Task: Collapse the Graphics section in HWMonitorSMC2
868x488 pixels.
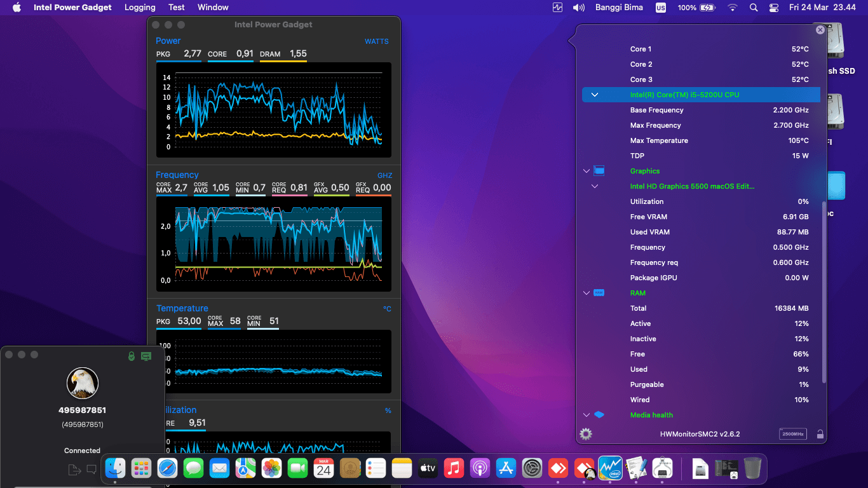Action: pos(587,170)
